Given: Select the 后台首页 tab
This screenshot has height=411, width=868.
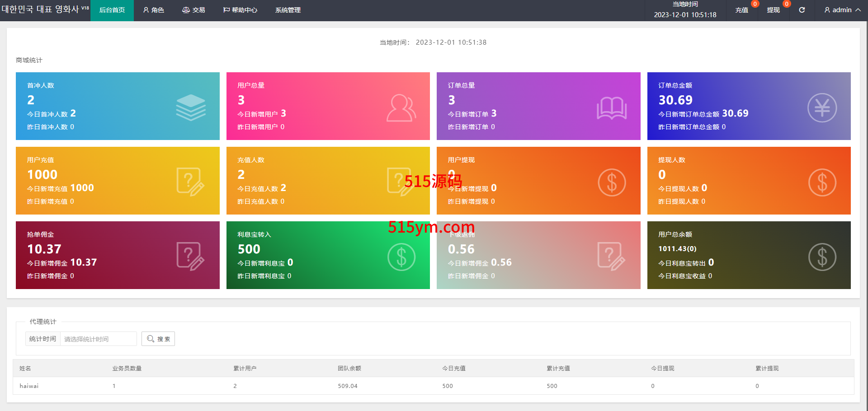Looking at the screenshot, I should tap(112, 10).
